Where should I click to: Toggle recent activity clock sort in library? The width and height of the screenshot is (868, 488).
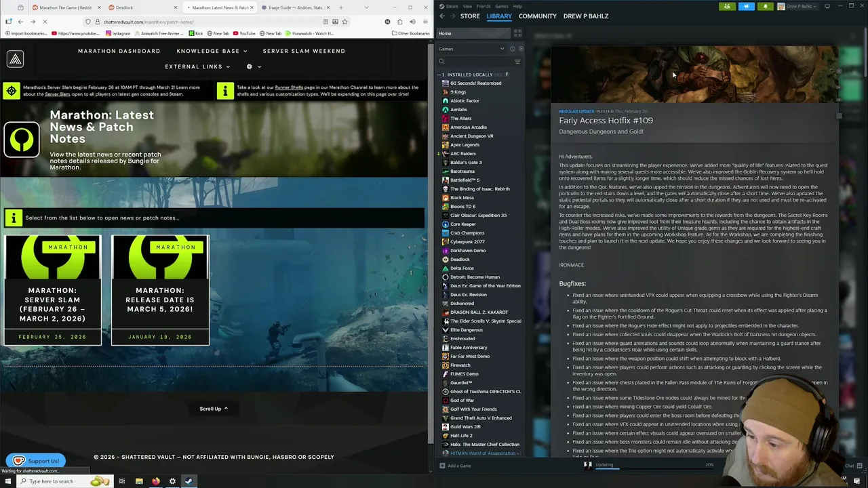(512, 49)
